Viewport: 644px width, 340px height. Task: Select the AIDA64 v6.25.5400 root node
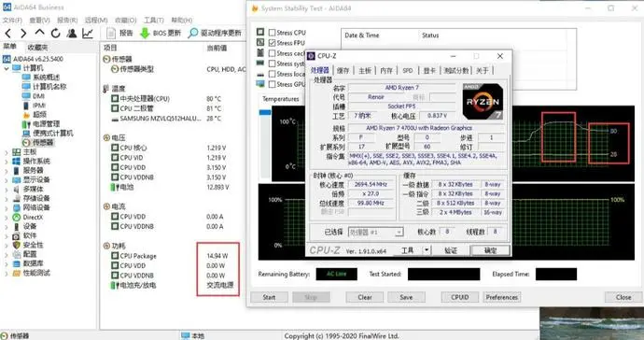[x=34, y=59]
